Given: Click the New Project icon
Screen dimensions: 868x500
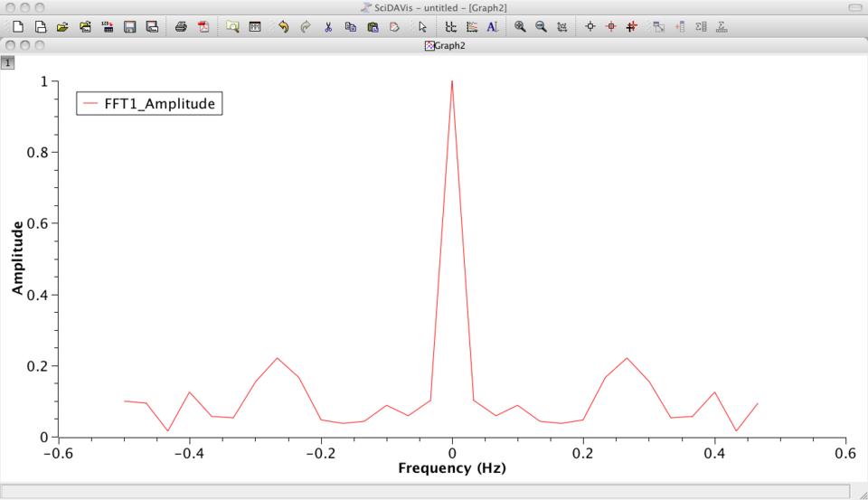Looking at the screenshot, I should (18, 27).
